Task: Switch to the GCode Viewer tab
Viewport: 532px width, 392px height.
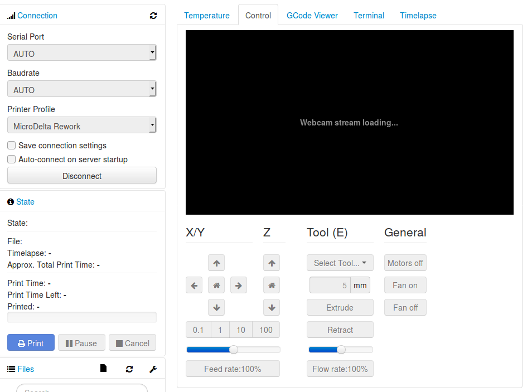Action: coord(312,16)
